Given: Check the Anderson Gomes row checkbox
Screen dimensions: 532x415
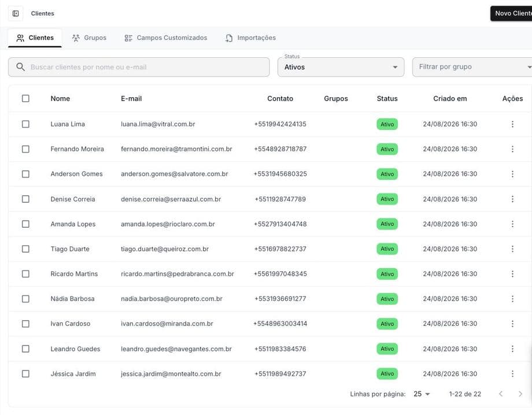Looking at the screenshot, I should (25, 174).
